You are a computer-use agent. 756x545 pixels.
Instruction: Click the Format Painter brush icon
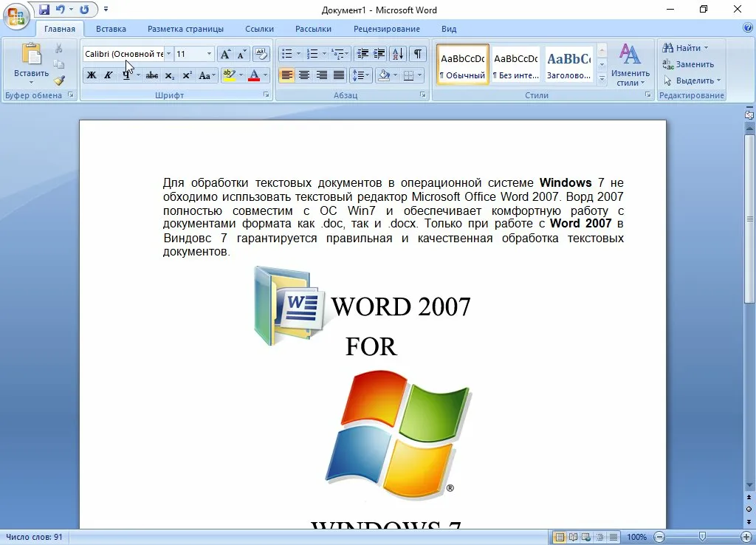tap(59, 80)
